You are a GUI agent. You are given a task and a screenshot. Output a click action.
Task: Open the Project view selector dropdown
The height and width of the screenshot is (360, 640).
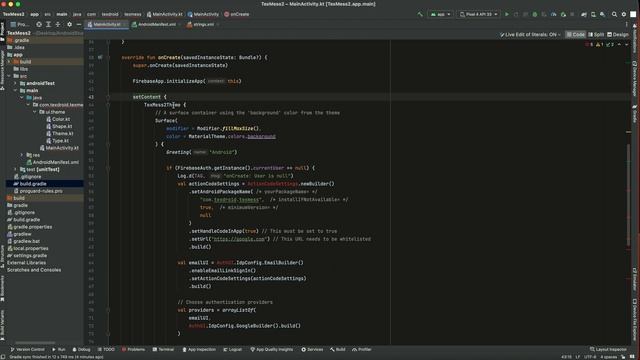(x=20, y=24)
